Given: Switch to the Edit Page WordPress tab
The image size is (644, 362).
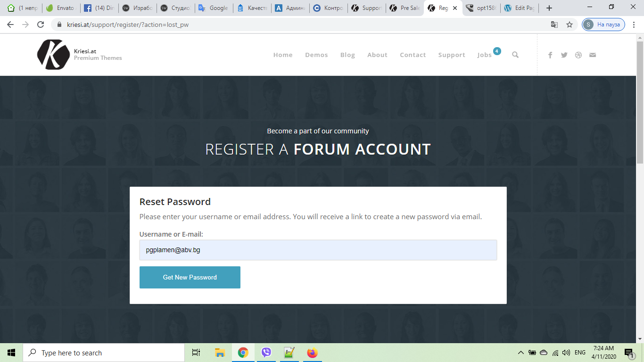Looking at the screenshot, I should 519,8.
